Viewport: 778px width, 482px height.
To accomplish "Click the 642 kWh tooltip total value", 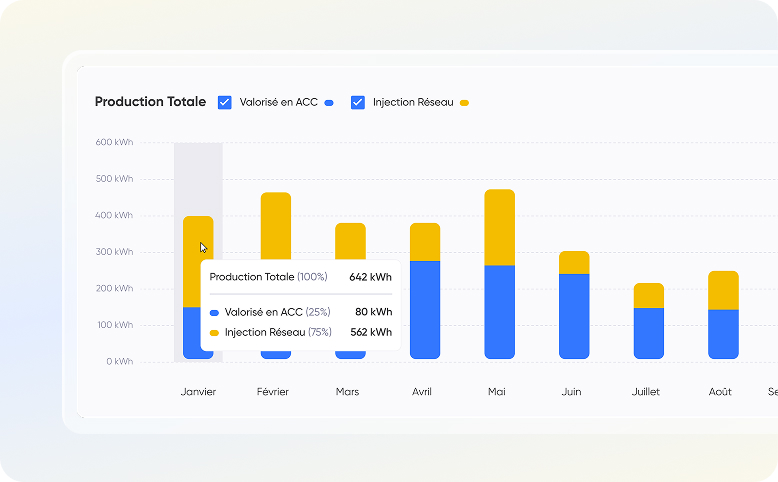I will click(370, 277).
